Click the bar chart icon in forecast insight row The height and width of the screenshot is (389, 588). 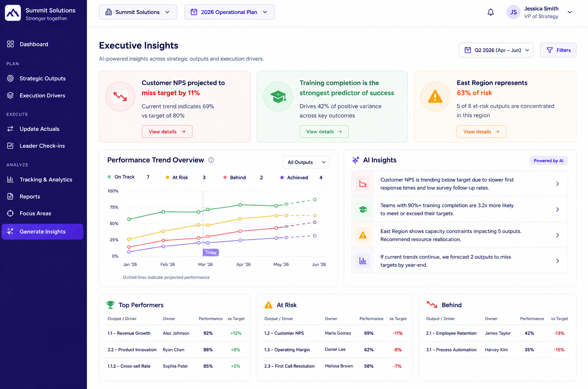[x=363, y=261]
